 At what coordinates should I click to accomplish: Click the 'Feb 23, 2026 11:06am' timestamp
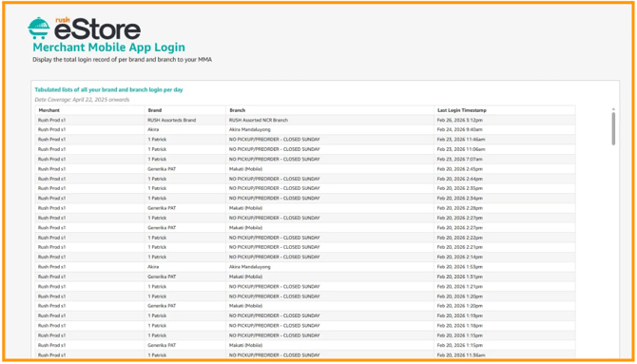(x=461, y=149)
